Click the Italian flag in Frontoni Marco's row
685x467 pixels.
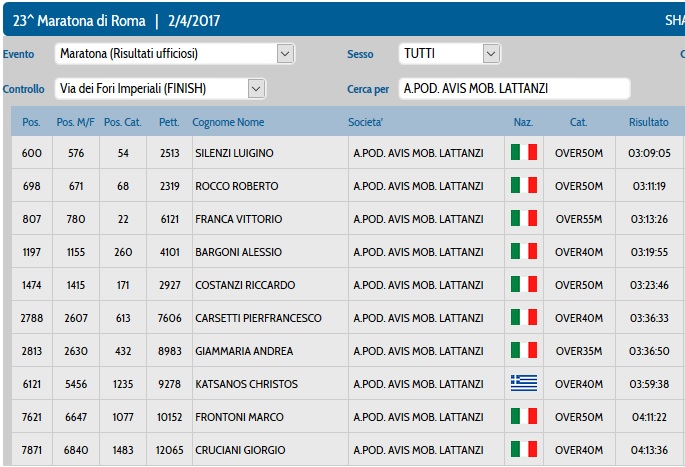[x=523, y=417]
